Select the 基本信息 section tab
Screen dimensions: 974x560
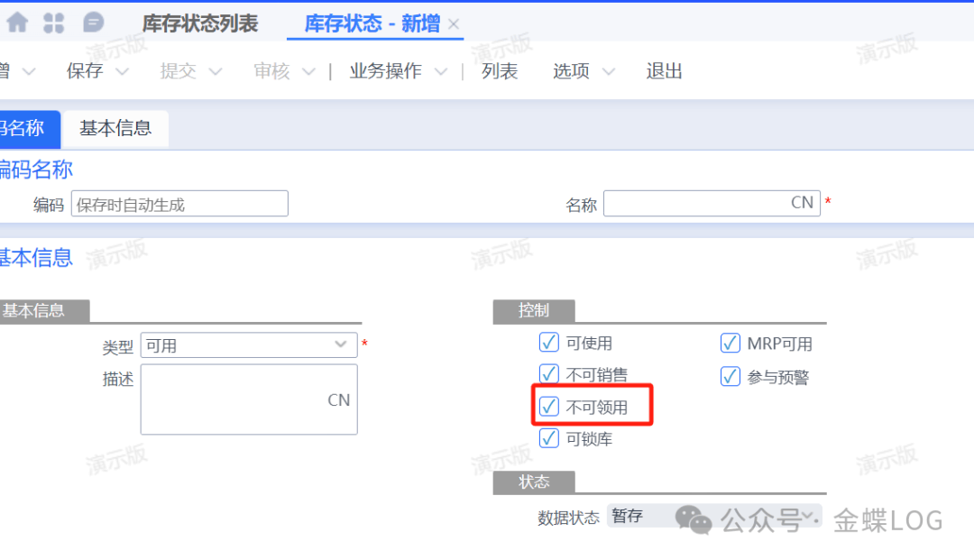click(x=115, y=128)
